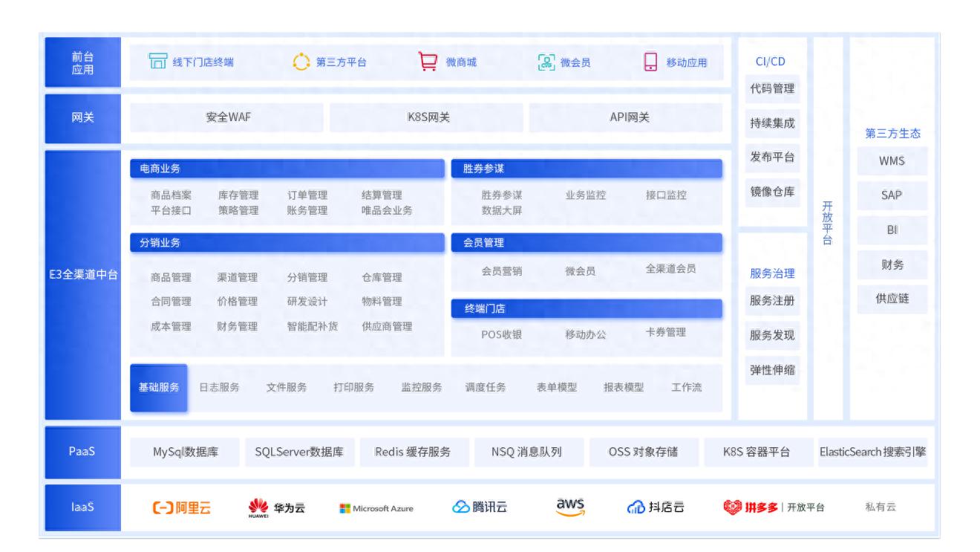Click the 智能配补货 text
This screenshot has height=552, width=980.
pos(313,326)
